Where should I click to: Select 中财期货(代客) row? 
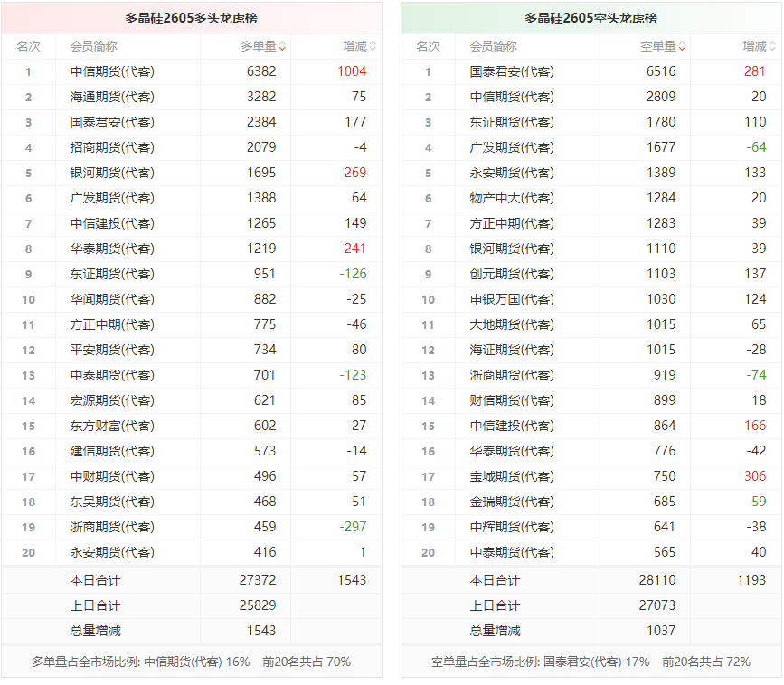tap(192, 476)
